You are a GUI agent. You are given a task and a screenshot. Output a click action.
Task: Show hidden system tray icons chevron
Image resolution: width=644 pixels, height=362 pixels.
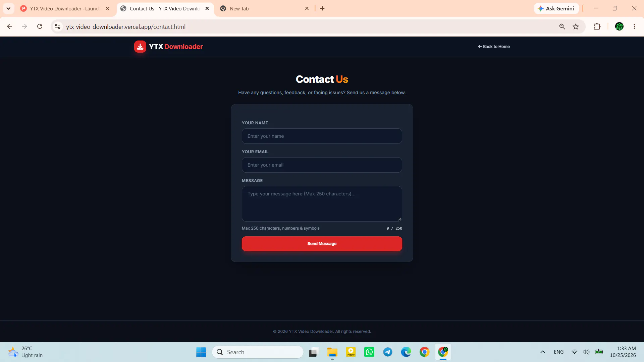[542, 352]
